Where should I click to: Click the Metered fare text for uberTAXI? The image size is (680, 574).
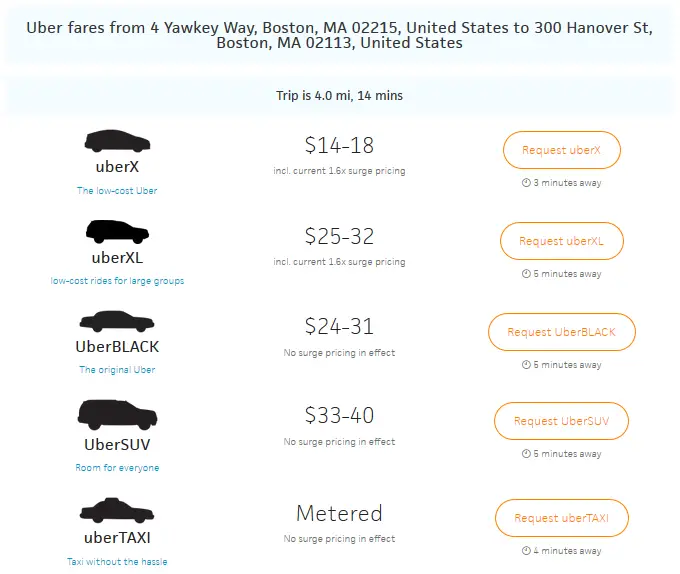tap(339, 514)
